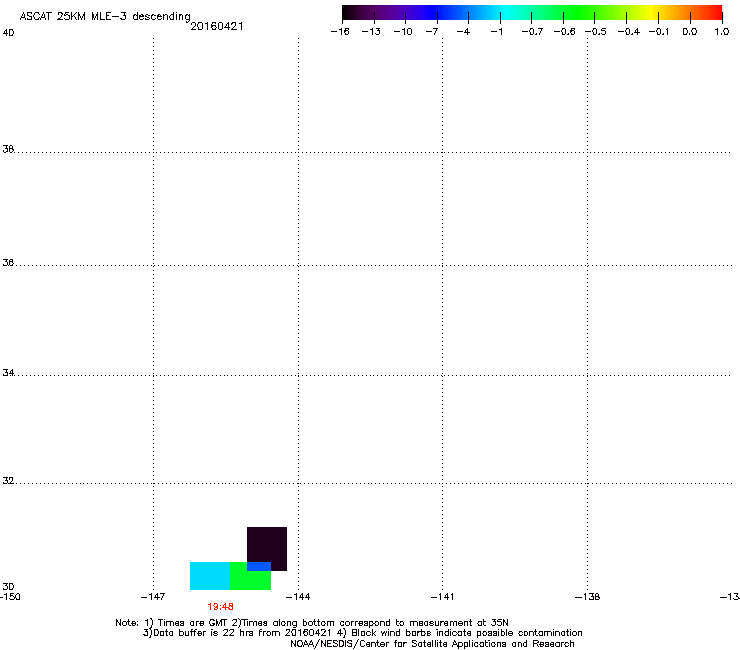This screenshot has height=650, width=740.
Task: Click the NOAA/NESDIS credit line
Action: point(432,644)
